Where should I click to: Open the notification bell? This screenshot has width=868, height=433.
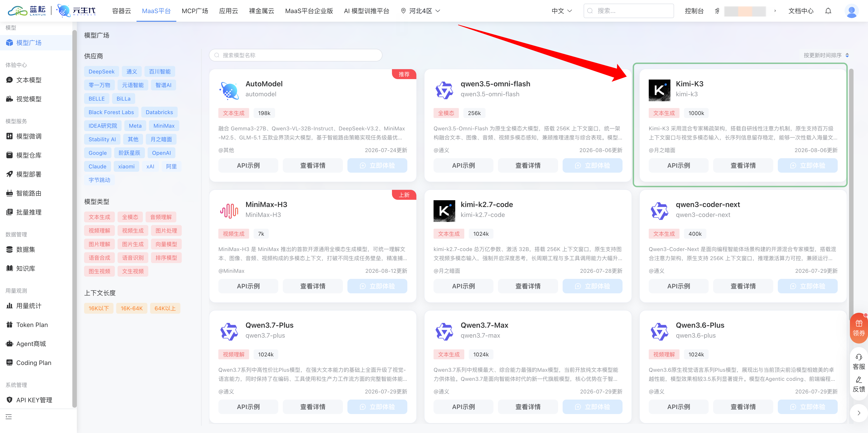[x=828, y=11]
